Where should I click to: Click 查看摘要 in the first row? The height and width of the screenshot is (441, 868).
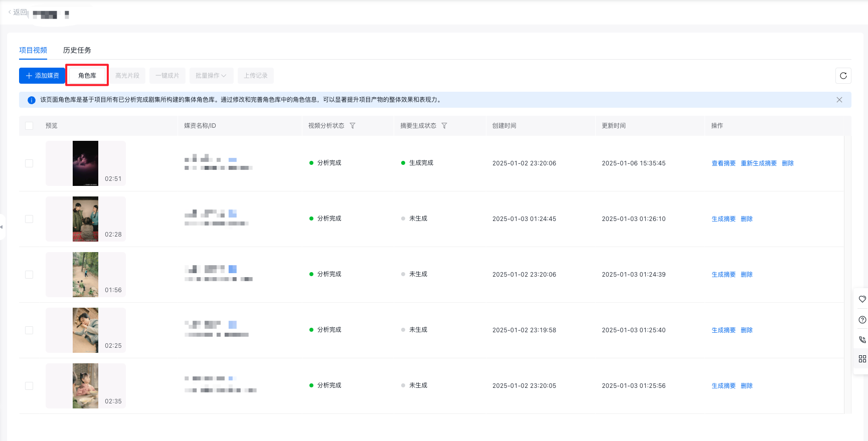(x=724, y=163)
